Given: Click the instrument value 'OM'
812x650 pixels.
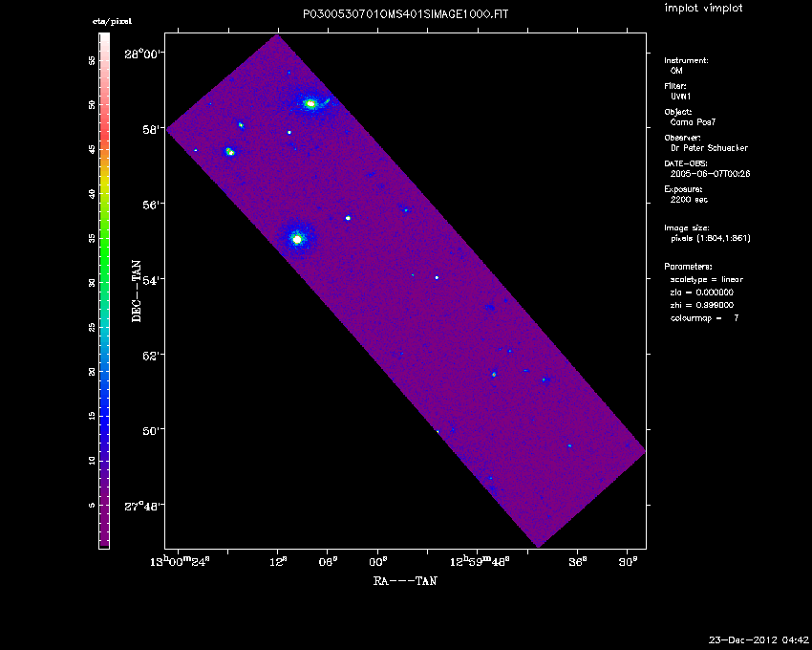Looking at the screenshot, I should click(x=676, y=71).
